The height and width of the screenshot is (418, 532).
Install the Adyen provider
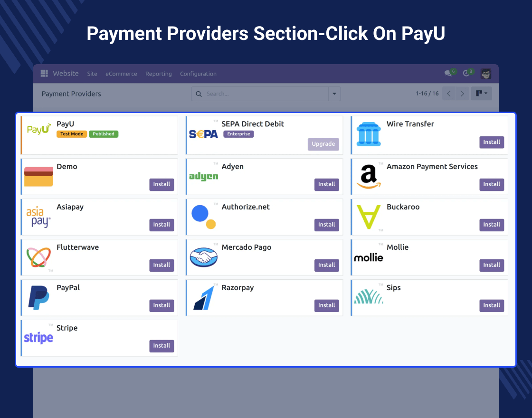[x=327, y=184]
